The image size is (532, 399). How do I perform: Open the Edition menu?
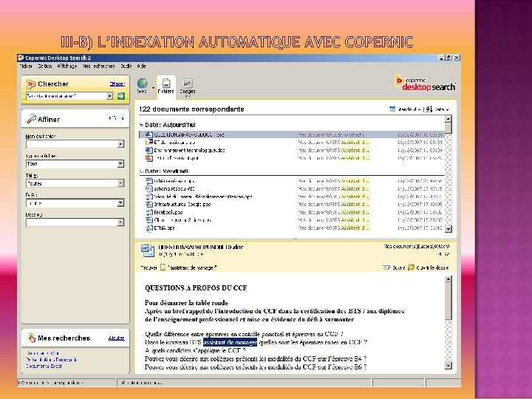(x=45, y=66)
